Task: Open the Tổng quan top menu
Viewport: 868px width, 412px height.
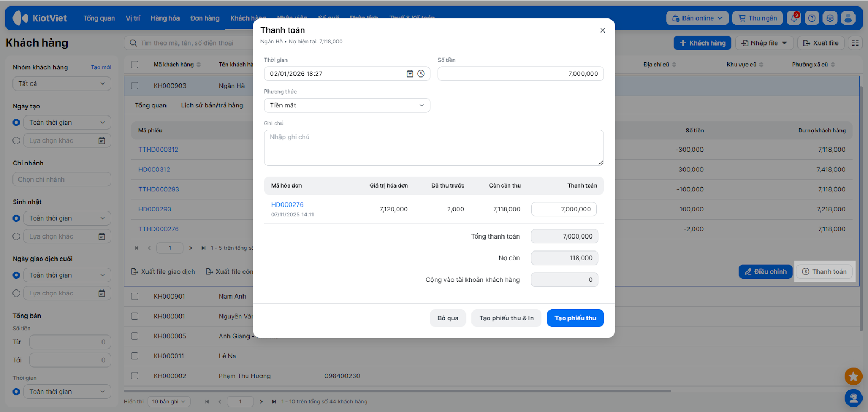Action: [99, 18]
